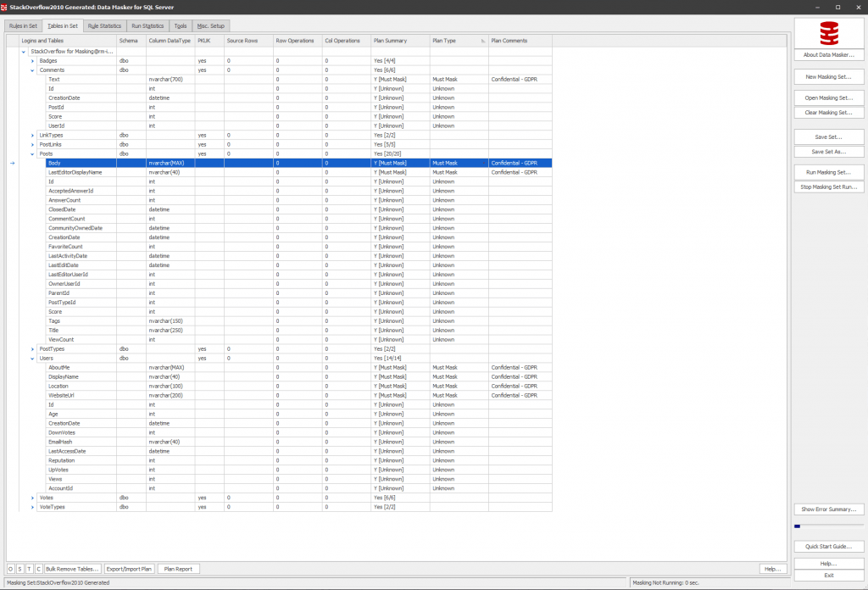Image resolution: width=868 pixels, height=590 pixels.
Task: Open the Misc. Setup tab
Action: [x=211, y=26]
